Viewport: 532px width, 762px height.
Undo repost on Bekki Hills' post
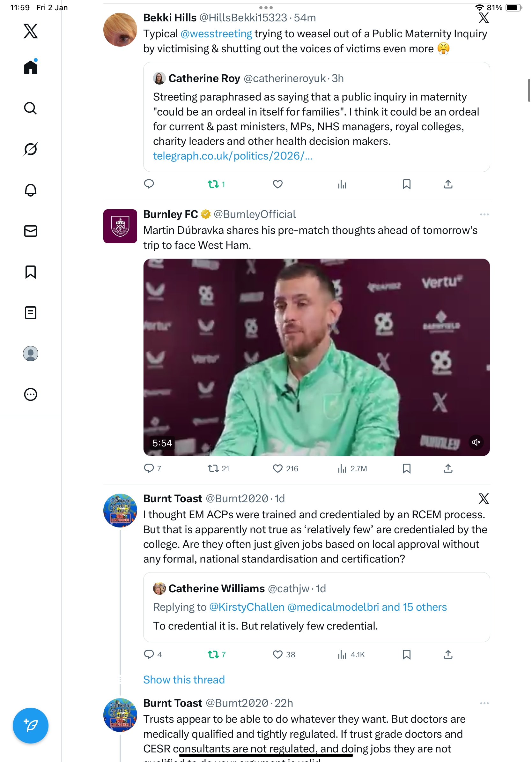tap(213, 184)
